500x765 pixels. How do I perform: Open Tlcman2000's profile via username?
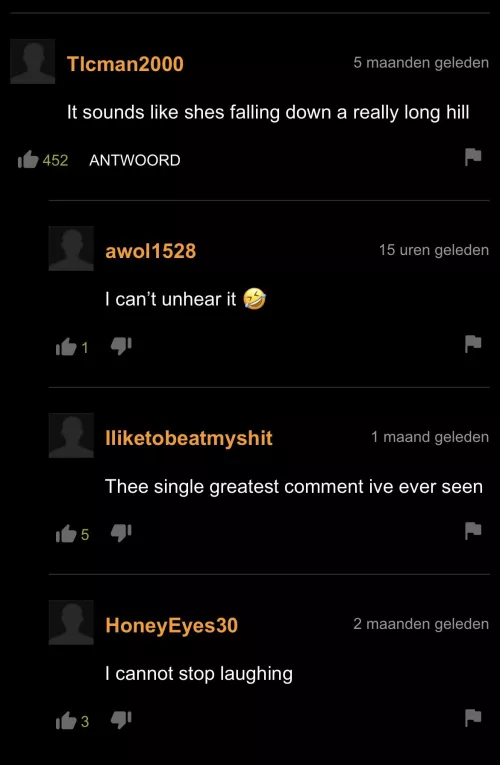(x=125, y=64)
